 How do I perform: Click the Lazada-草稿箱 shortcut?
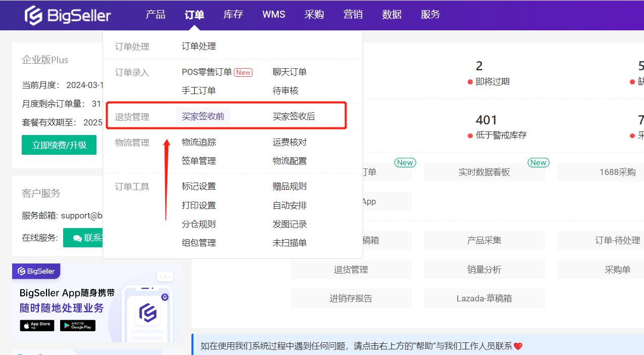tap(484, 298)
